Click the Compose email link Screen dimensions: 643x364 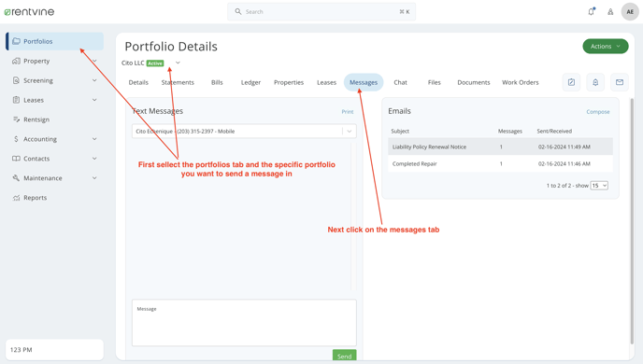coord(598,112)
